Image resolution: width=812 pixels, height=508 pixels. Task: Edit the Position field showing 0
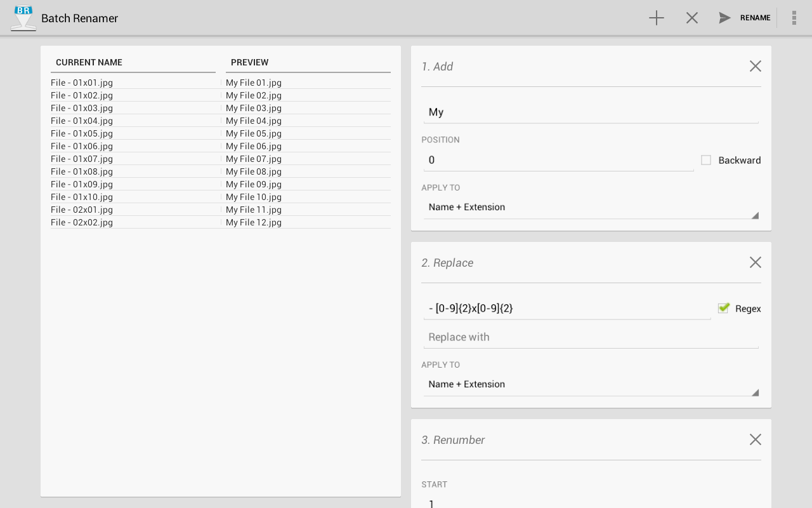[x=559, y=161]
